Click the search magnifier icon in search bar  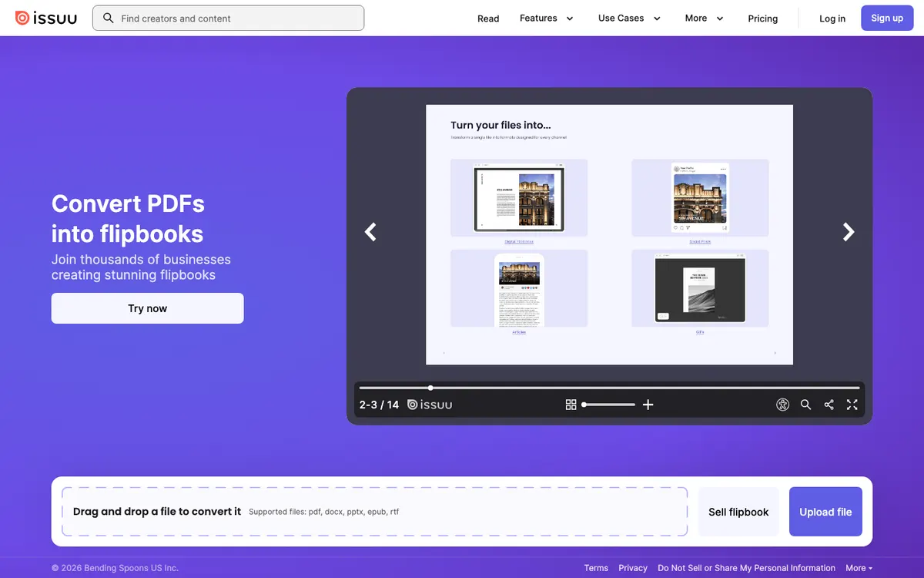pyautogui.click(x=109, y=18)
